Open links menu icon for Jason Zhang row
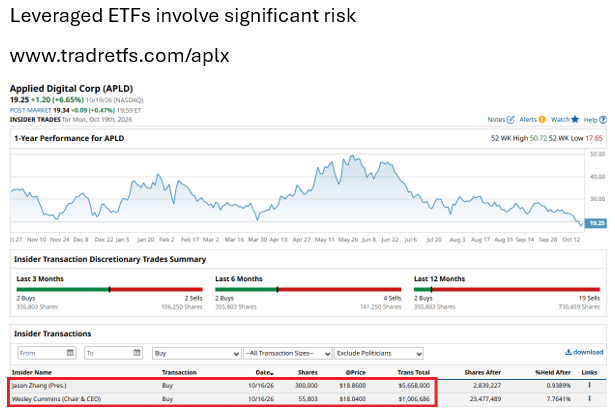615x413 pixels. (x=590, y=385)
